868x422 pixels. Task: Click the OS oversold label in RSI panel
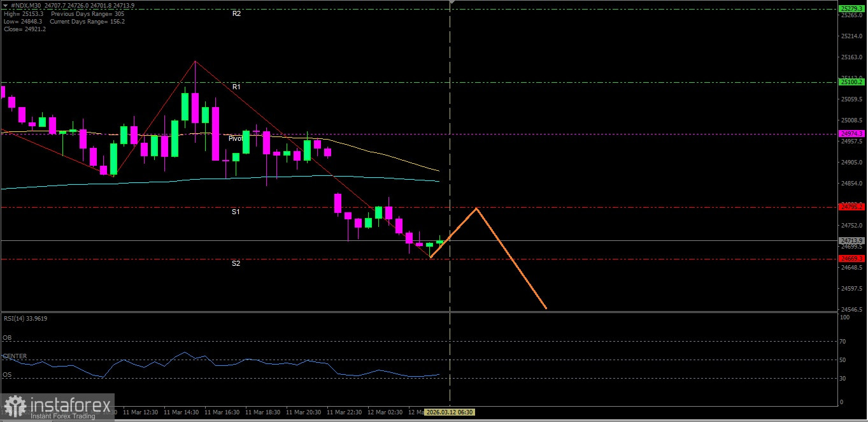(x=7, y=375)
